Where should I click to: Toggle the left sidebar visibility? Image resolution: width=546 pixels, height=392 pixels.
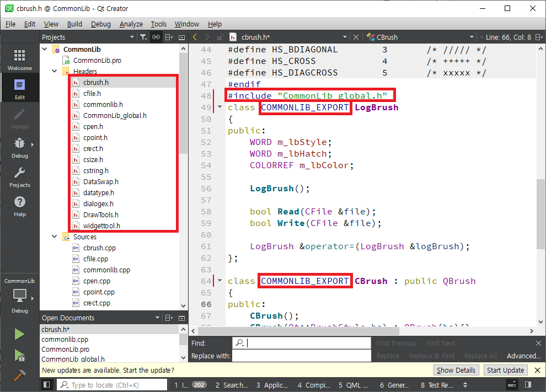[46, 385]
